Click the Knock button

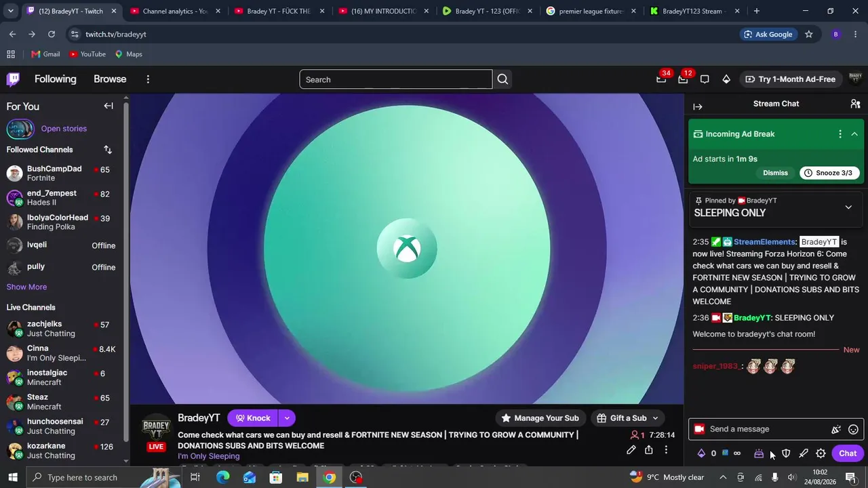[x=252, y=418]
